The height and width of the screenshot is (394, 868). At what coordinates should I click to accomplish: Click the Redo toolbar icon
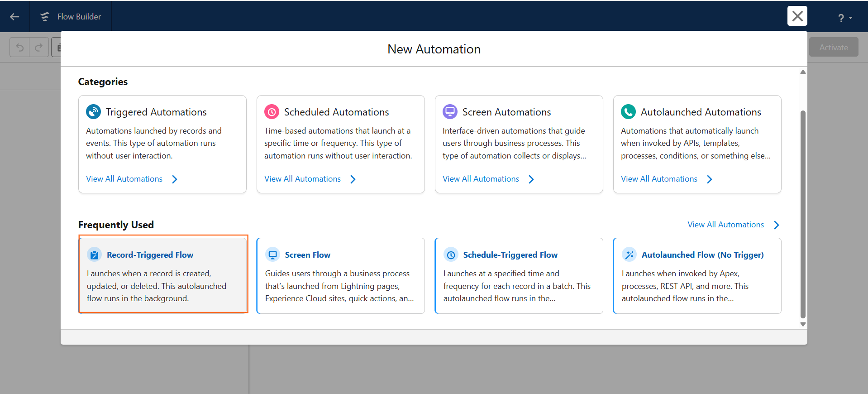coord(39,47)
